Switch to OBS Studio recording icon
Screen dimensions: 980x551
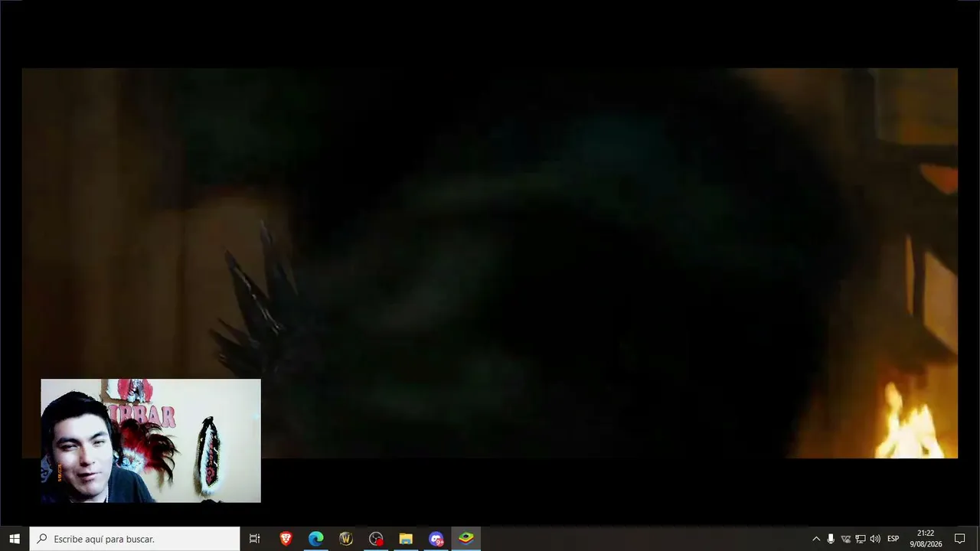(x=376, y=539)
